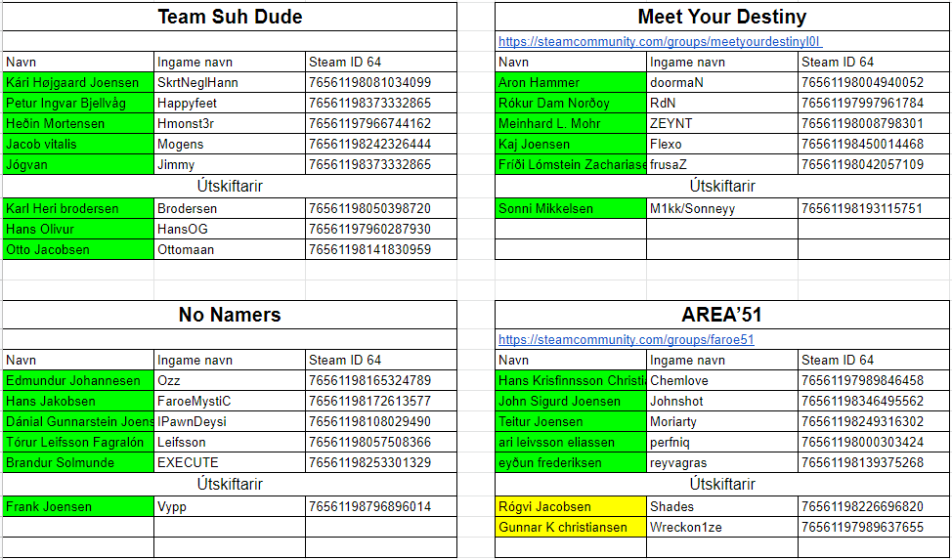Select Steam ID 76561198193115751

873,209
